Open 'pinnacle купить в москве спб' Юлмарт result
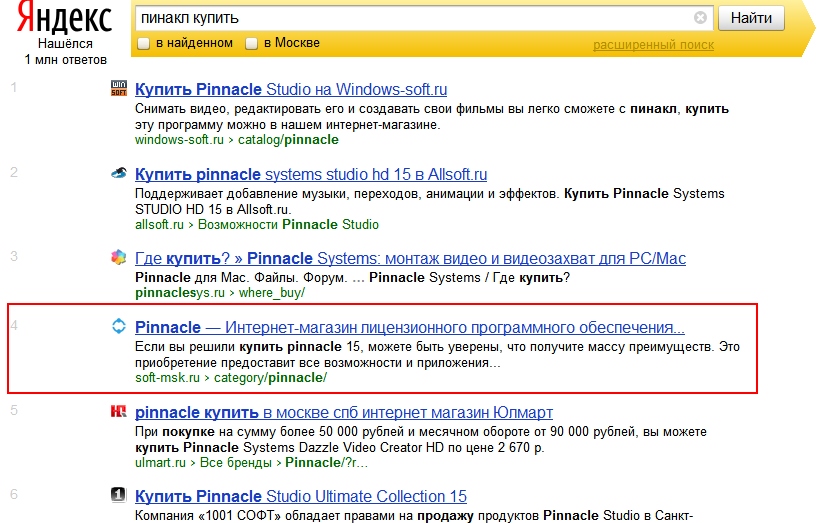The image size is (817, 523). click(344, 413)
